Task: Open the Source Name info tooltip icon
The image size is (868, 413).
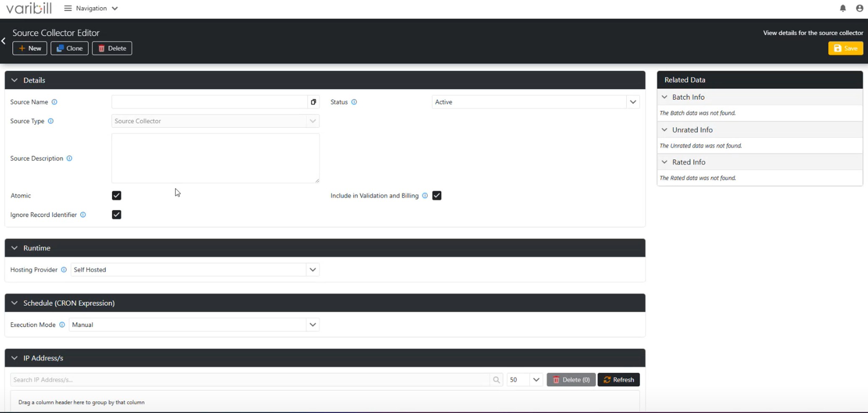Action: point(55,102)
